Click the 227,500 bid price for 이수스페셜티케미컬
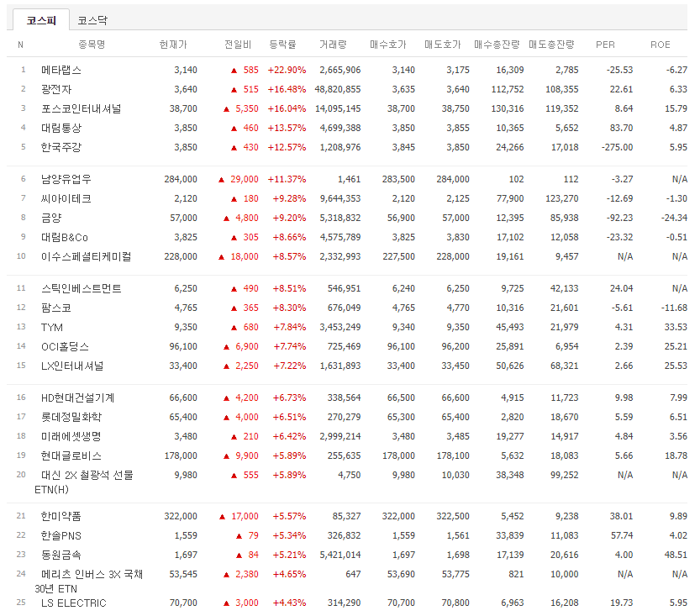Viewport: 700px width, 616px height. coord(398,256)
